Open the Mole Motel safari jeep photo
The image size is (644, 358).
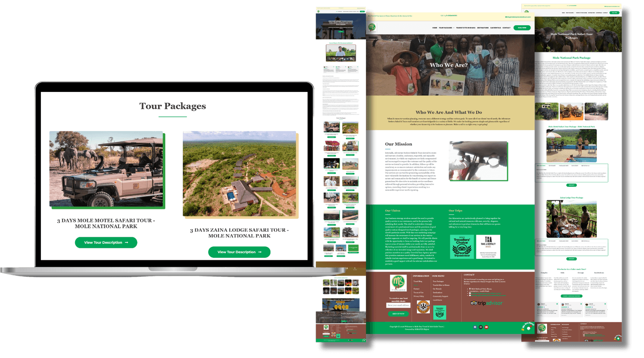click(106, 169)
